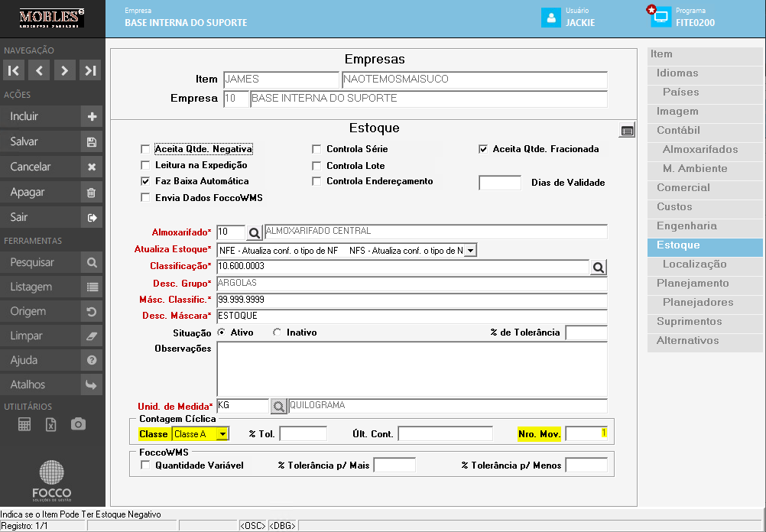Screen dimensions: 766x532
Task: Click the undo icon beside Origem
Action: coord(92,311)
